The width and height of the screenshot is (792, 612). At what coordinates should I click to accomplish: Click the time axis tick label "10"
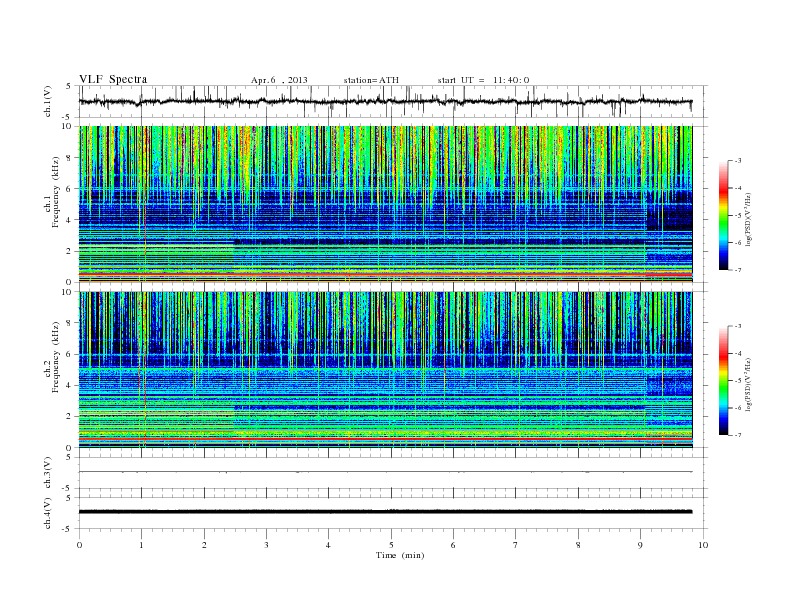tap(703, 545)
